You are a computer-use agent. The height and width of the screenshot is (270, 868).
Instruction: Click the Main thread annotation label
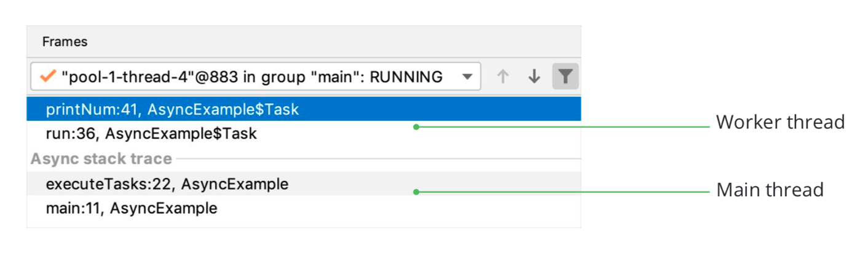point(770,190)
